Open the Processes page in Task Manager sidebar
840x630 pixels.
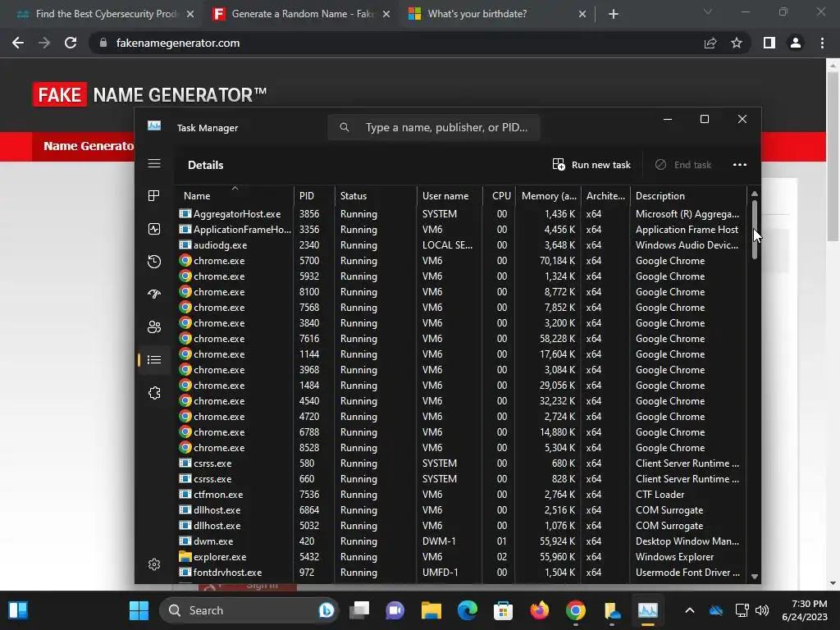[x=154, y=196]
